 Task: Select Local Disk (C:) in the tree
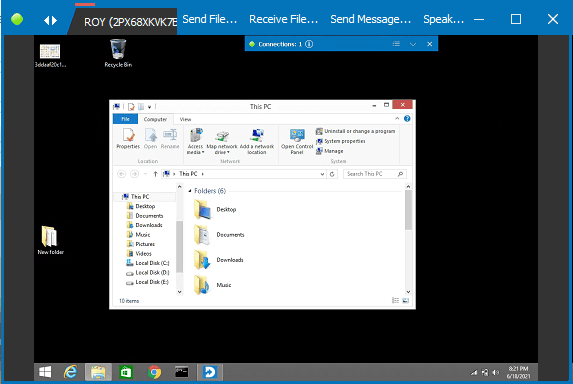pyautogui.click(x=148, y=263)
